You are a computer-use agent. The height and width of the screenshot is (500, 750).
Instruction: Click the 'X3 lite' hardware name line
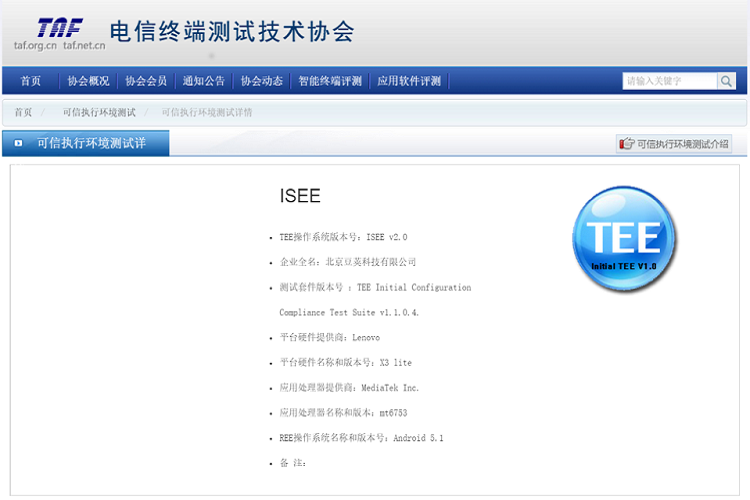click(x=345, y=363)
